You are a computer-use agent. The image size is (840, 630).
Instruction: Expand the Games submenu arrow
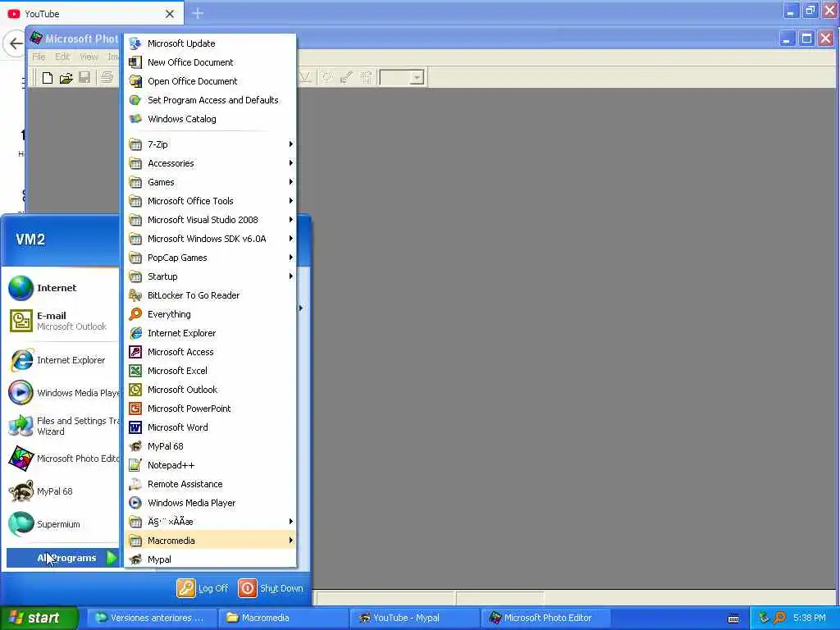(291, 182)
